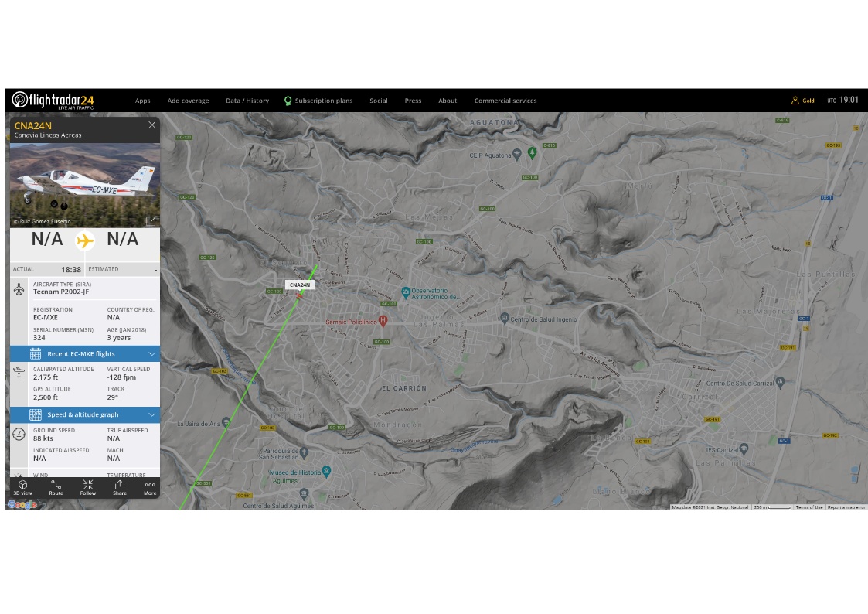The width and height of the screenshot is (868, 614).
Task: Open the Gold account profile
Action: tap(802, 101)
